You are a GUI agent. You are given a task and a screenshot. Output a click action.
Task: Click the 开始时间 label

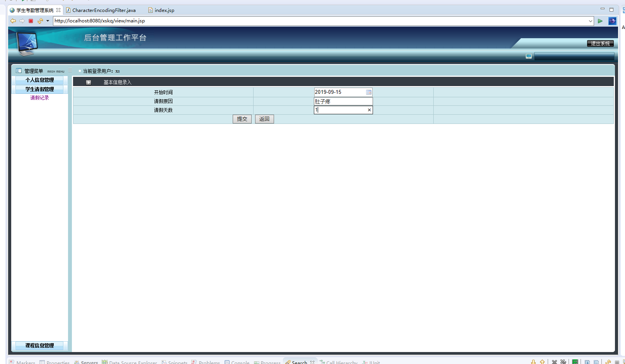pos(163,92)
